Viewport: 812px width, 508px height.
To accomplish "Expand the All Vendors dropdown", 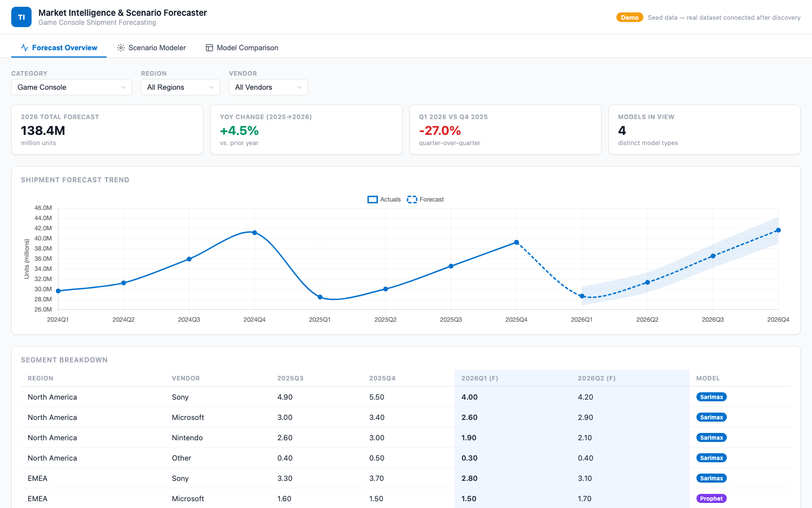I will 268,87.
